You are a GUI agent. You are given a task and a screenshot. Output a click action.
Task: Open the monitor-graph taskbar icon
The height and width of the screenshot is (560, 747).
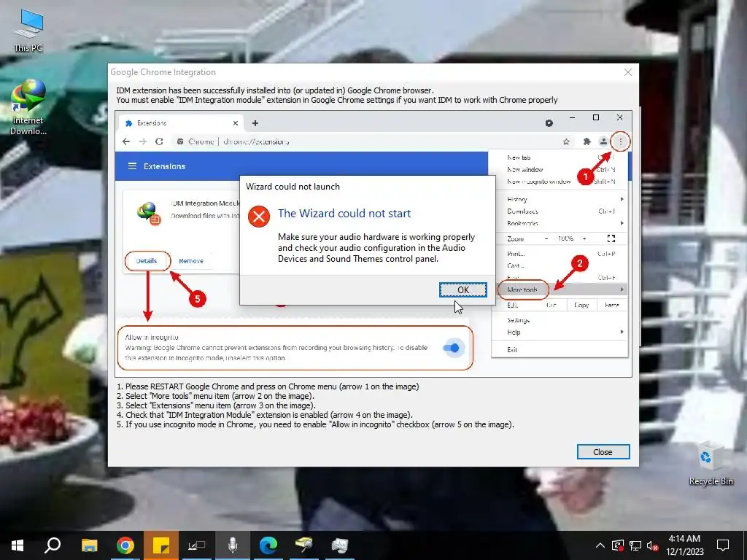[340, 545]
